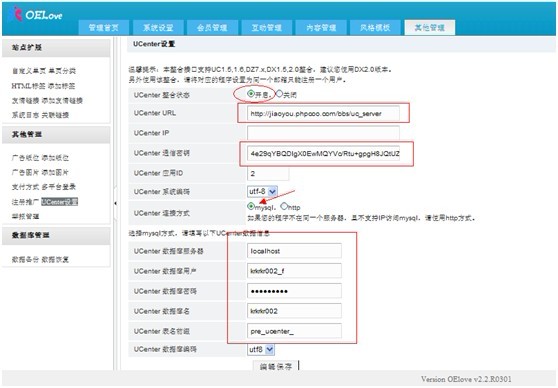The height and width of the screenshot is (388, 558).
Task: Open 支付方式 in the sidebar
Action: coord(26,187)
